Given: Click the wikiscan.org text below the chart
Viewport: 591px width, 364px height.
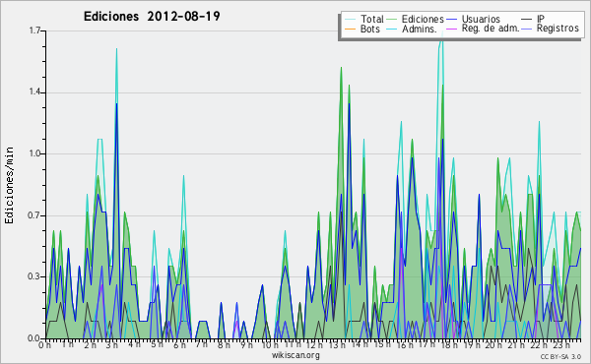Looking at the screenshot, I should (295, 355).
